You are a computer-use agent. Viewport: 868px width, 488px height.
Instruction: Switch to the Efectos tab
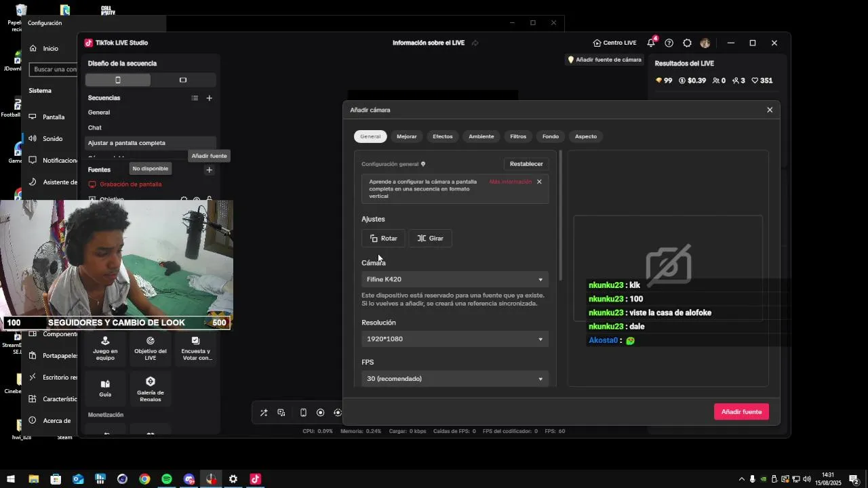(x=443, y=136)
